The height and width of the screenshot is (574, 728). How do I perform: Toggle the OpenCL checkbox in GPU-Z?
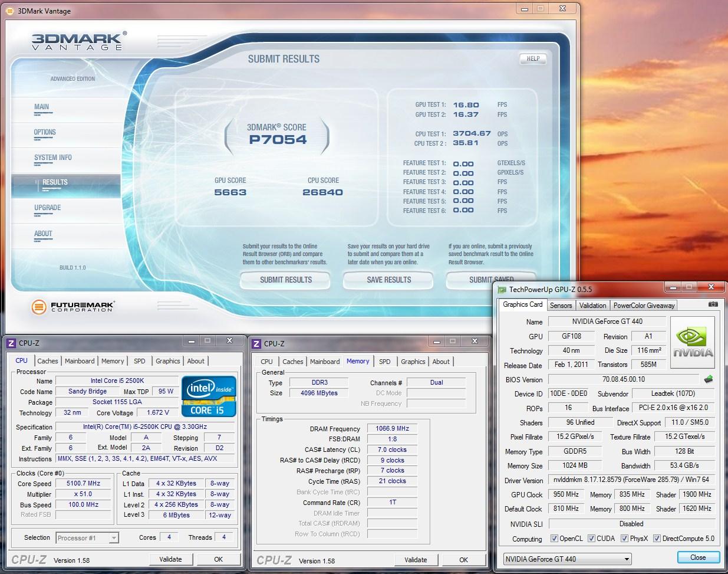pyautogui.click(x=554, y=538)
